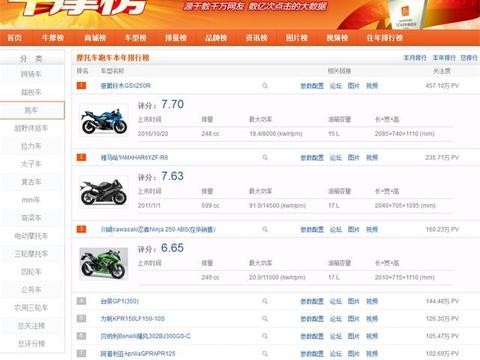The height and width of the screenshot is (360, 480).
Task: Open 往年排行榜 in the nav bar
Action: coord(385,38)
